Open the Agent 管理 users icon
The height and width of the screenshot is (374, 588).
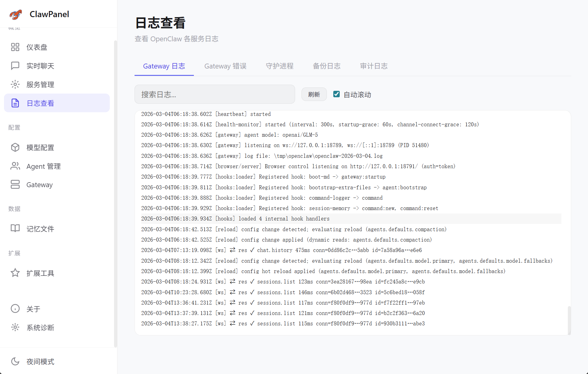[15, 166]
